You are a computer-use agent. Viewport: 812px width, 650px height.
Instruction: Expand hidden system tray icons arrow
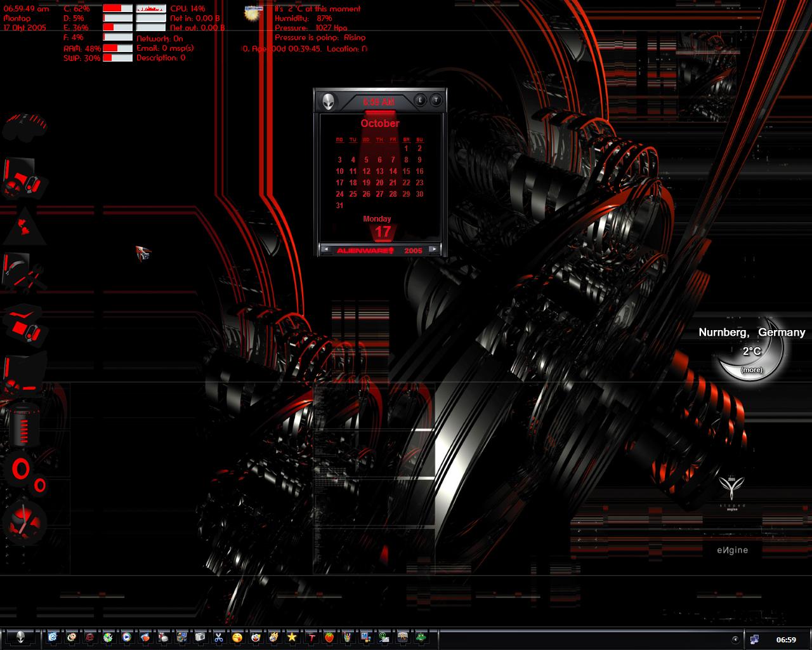pos(735,639)
